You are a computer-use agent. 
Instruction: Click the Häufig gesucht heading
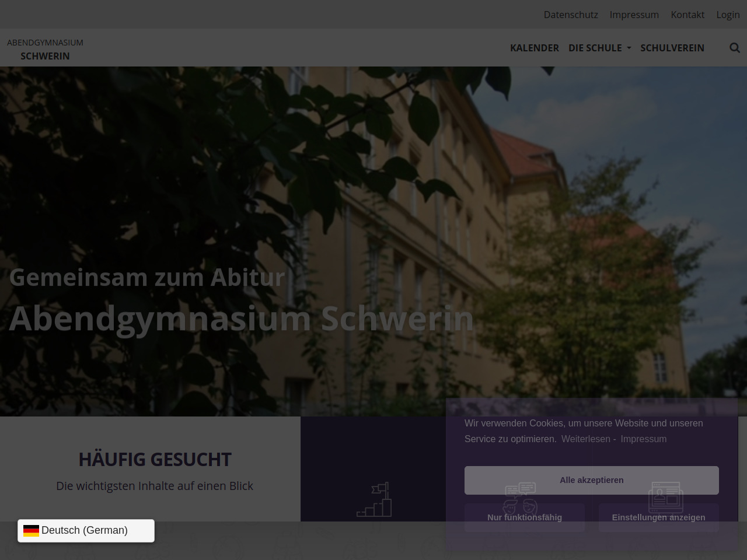click(x=155, y=460)
